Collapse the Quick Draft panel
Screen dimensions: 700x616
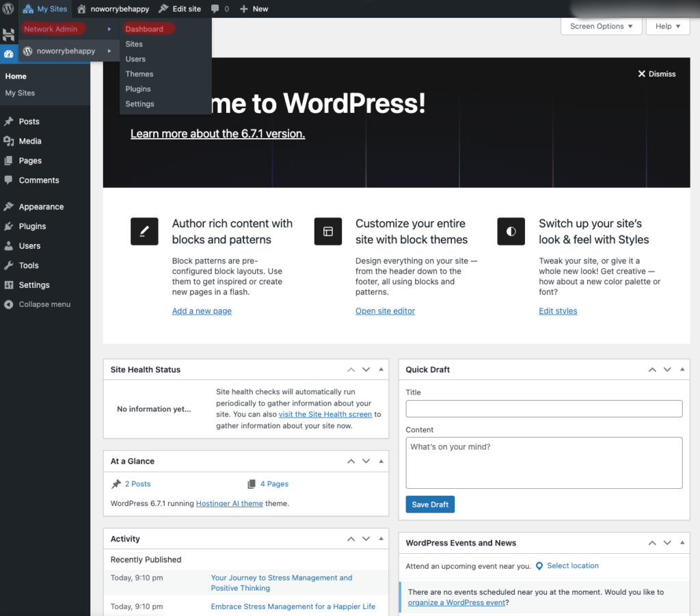682,369
